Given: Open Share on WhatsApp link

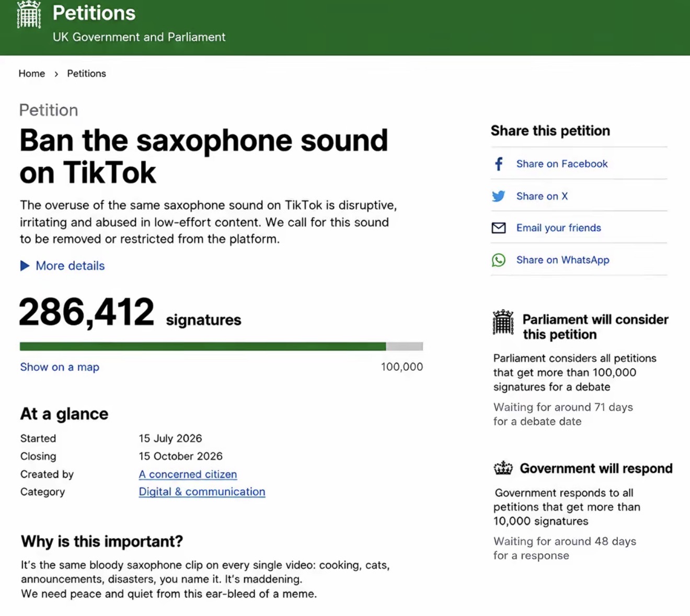Looking at the screenshot, I should click(x=563, y=260).
